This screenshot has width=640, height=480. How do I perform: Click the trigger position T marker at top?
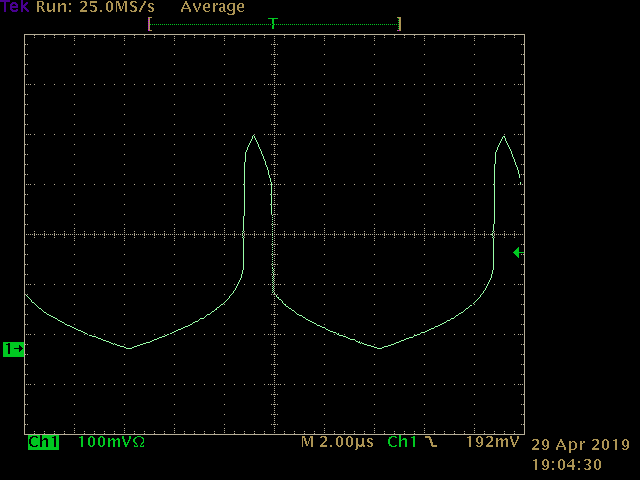273,22
